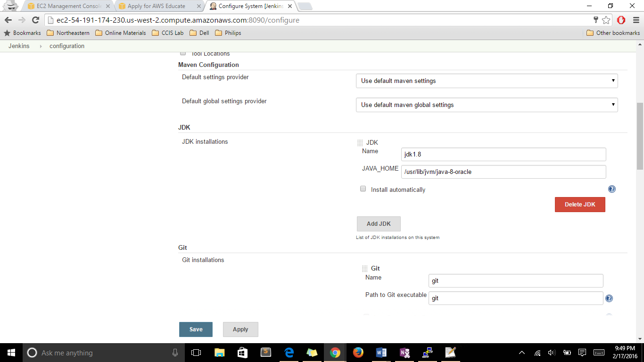Open the Northeastern bookmarks folder
Image resolution: width=644 pixels, height=362 pixels.
(68, 33)
